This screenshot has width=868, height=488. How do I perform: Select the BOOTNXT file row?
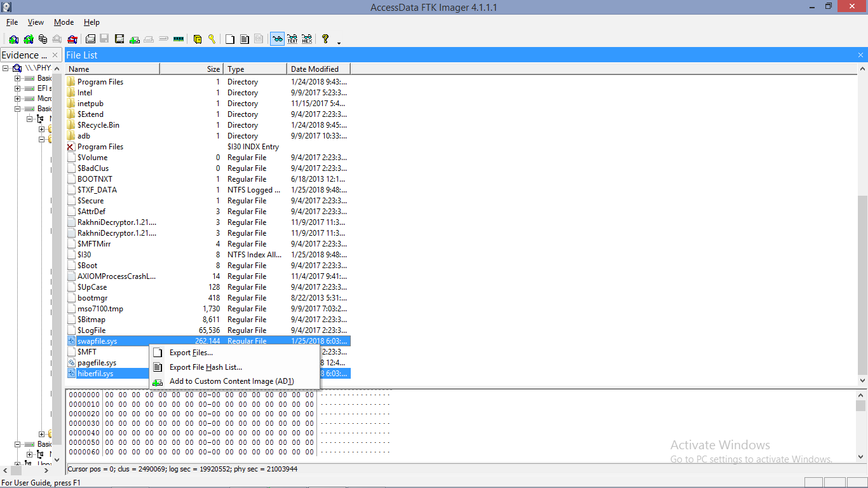(208, 179)
